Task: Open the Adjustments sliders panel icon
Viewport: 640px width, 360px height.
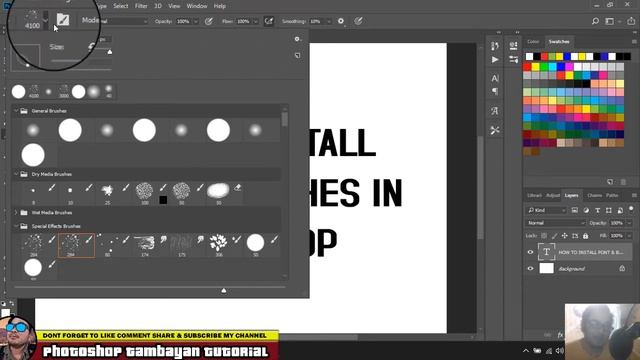Action: [x=513, y=60]
